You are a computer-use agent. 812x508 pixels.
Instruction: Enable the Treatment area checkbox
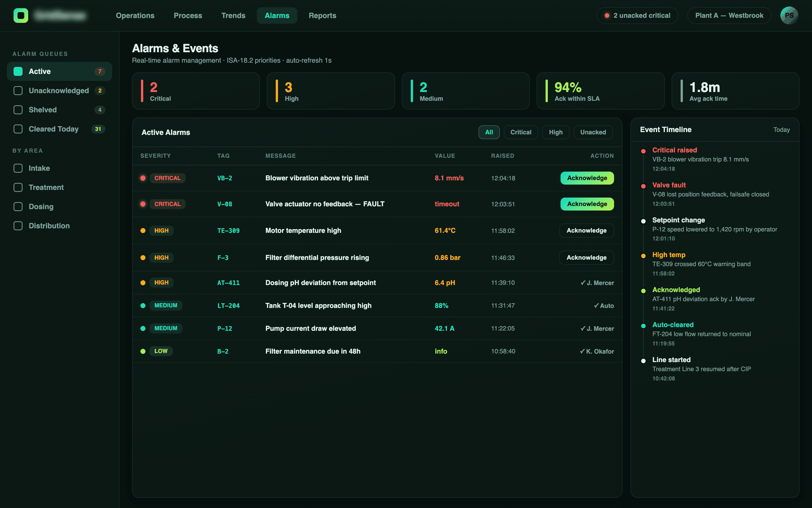pos(18,187)
